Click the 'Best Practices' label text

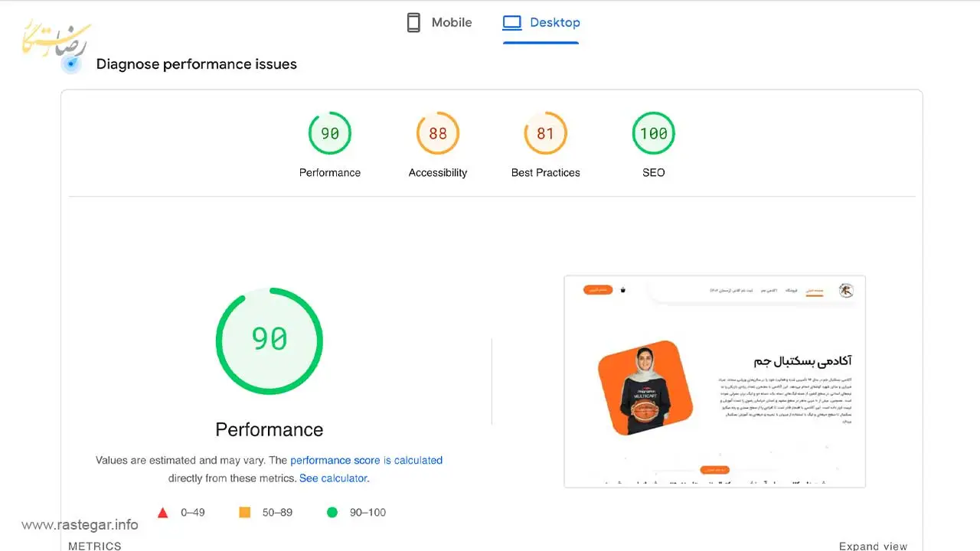pos(546,173)
